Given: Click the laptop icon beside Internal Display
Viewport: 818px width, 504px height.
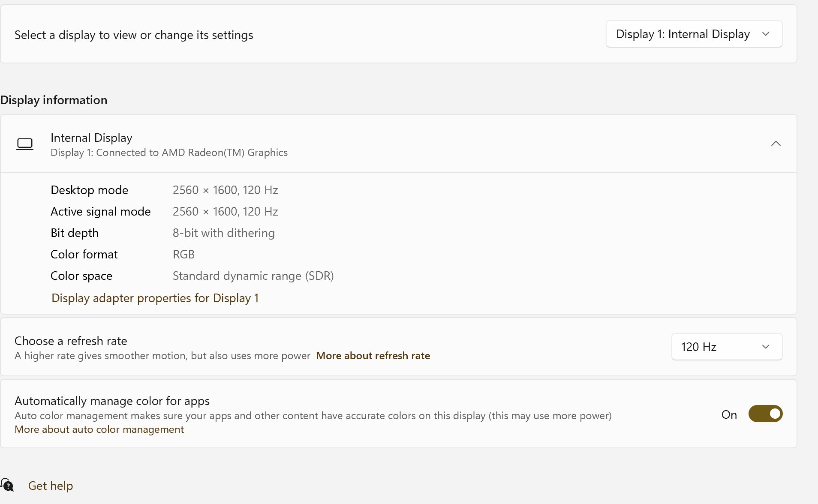Looking at the screenshot, I should point(25,144).
